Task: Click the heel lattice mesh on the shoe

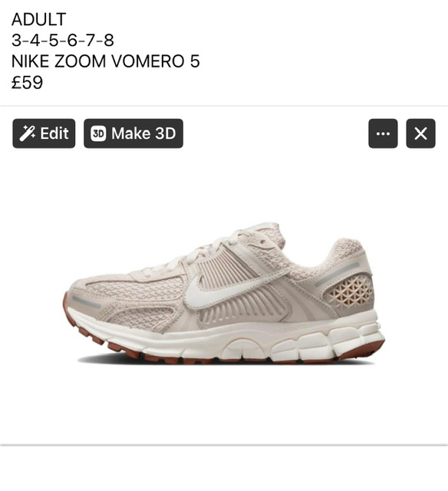Action: tap(349, 291)
